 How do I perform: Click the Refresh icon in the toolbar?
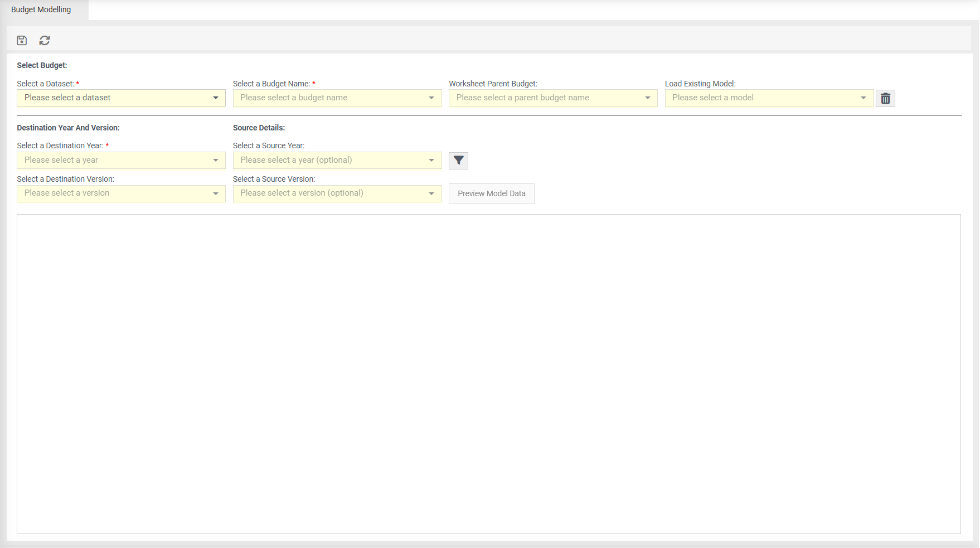[x=45, y=40]
